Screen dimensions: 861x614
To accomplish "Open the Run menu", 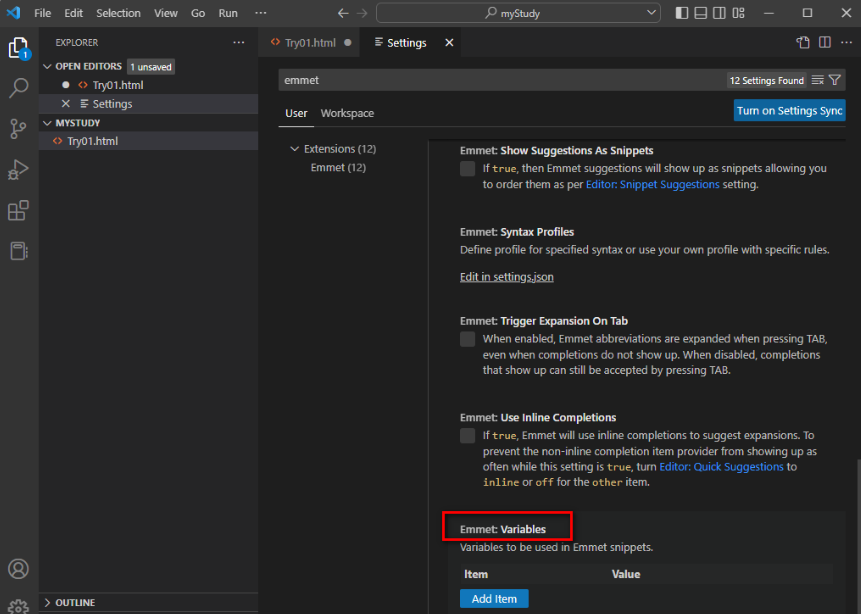I will 228,13.
